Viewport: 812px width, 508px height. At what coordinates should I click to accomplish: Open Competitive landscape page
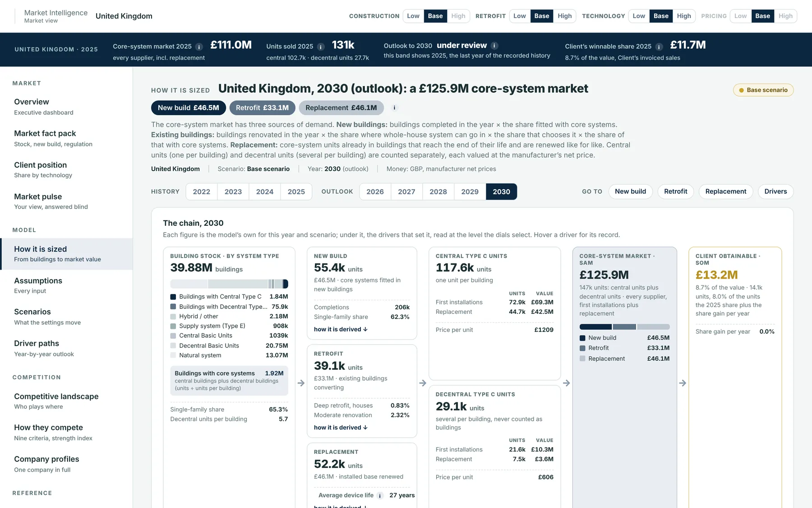click(66, 401)
